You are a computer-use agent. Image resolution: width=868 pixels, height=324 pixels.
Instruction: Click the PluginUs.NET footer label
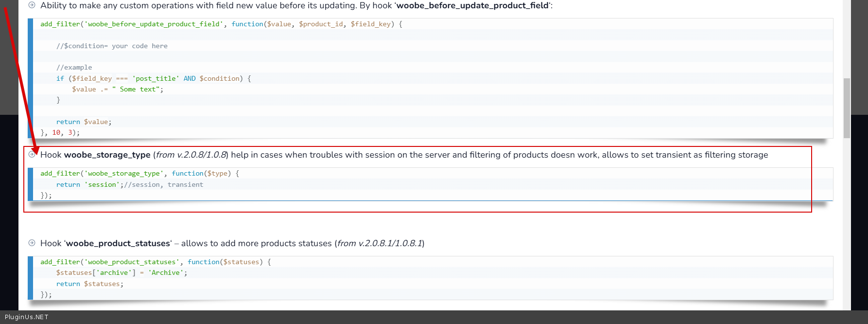point(27,317)
